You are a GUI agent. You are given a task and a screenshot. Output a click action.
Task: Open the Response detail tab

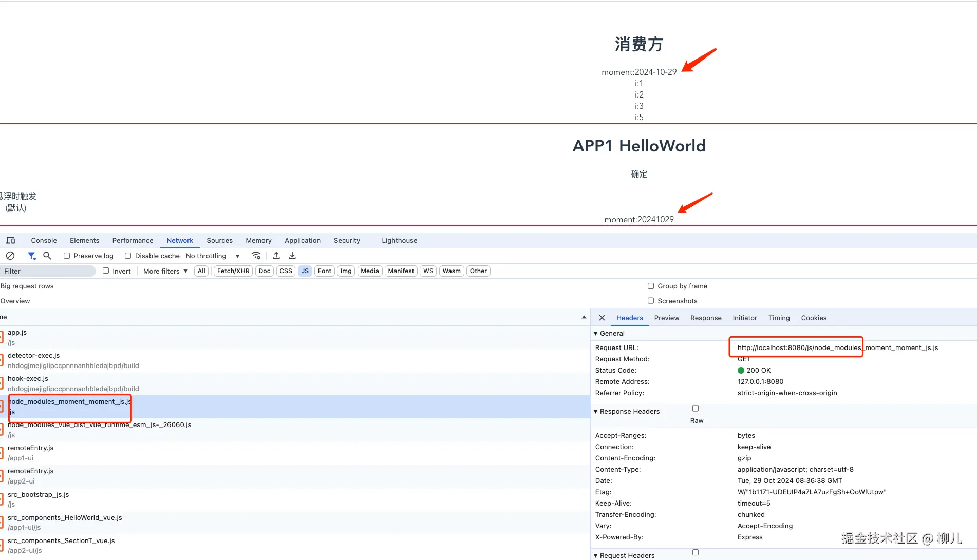point(706,318)
